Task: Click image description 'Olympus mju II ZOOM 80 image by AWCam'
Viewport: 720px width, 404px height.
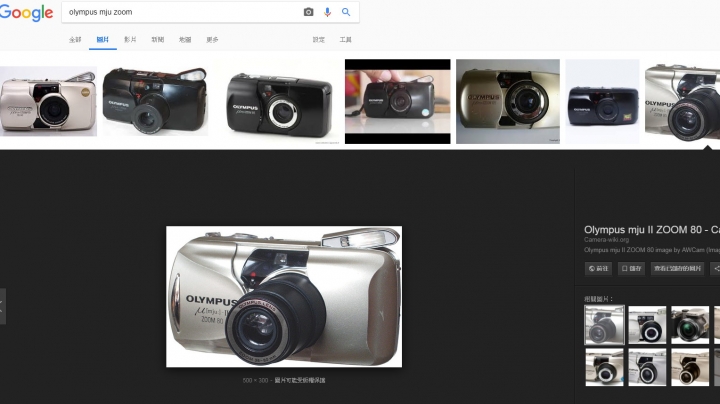Action: point(652,250)
